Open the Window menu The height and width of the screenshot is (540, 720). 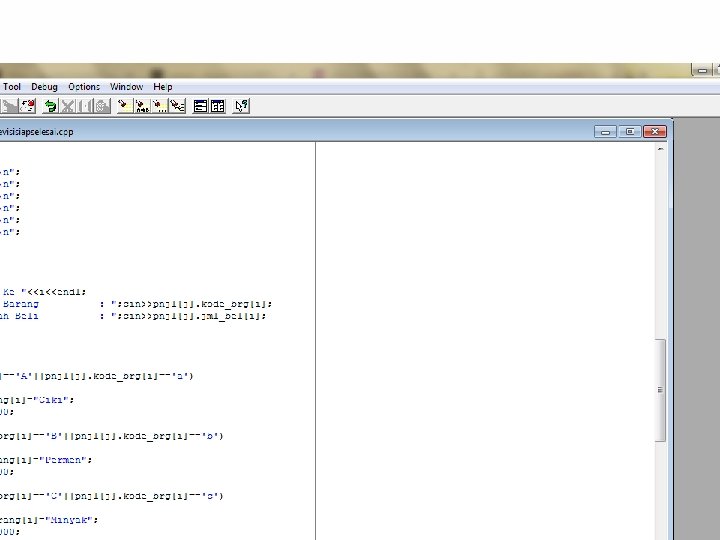pyautogui.click(x=126, y=87)
